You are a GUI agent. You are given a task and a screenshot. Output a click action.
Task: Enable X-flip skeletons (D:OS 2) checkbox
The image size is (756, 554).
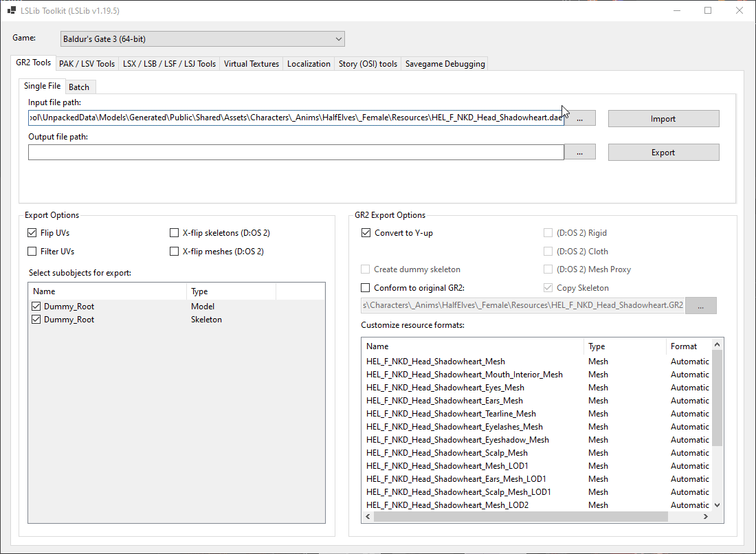(x=175, y=233)
